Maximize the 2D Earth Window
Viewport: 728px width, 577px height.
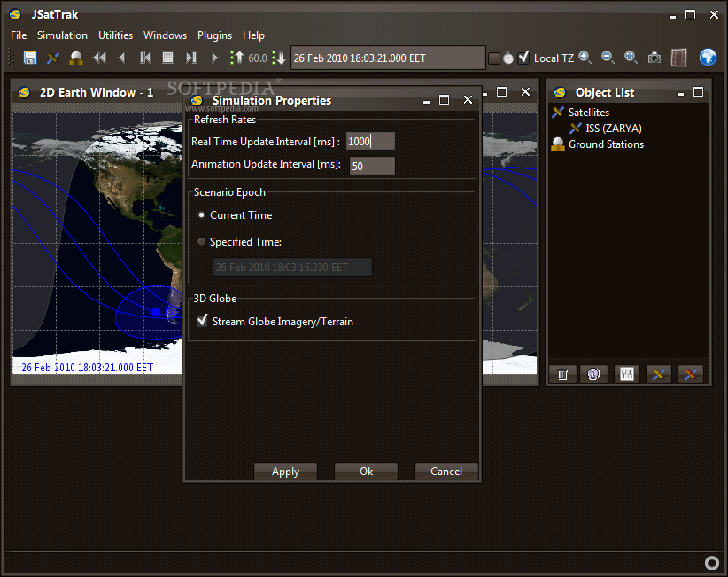coord(502,92)
